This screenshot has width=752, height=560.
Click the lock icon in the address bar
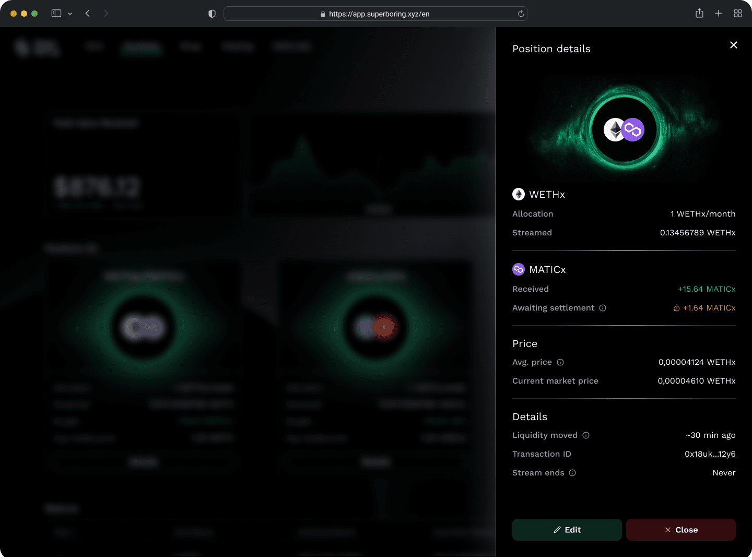(x=323, y=14)
